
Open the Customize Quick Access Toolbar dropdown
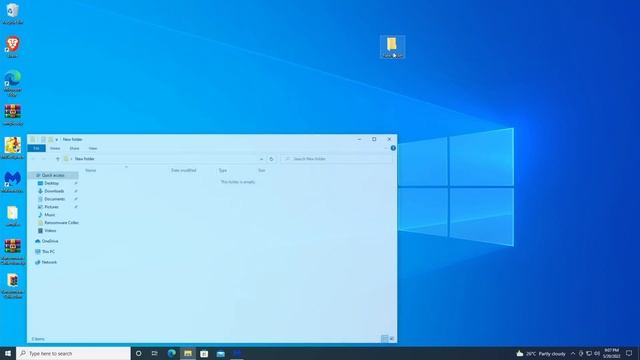(x=57, y=140)
